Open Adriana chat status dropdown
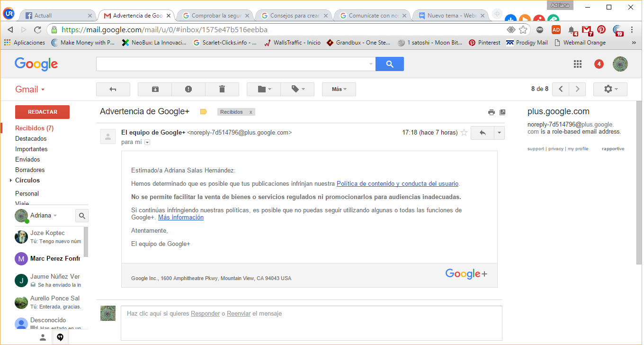Viewport: 644px width, 345px height. pos(44,216)
